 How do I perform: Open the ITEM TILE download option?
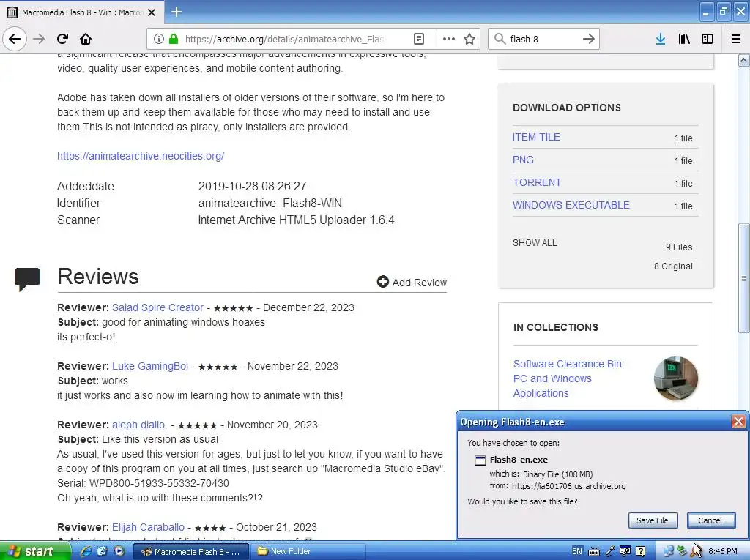coord(536,137)
